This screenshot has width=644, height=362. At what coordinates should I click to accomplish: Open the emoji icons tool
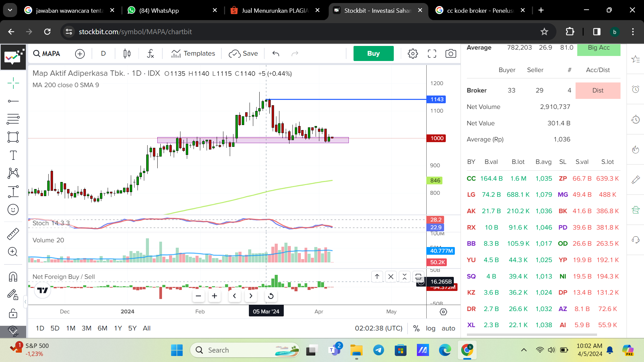(x=13, y=209)
